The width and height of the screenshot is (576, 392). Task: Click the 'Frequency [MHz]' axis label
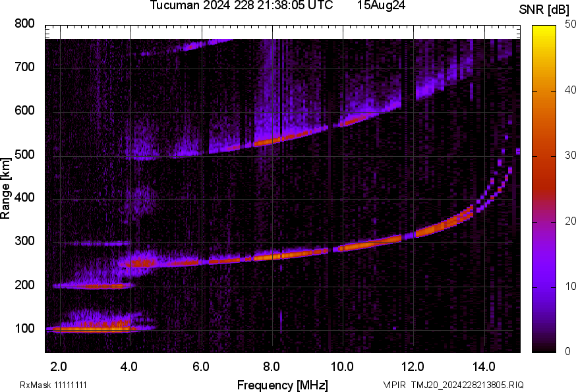click(283, 385)
